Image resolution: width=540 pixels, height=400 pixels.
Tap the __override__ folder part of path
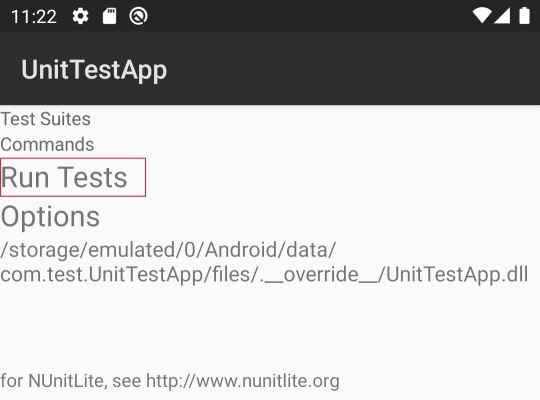click(x=322, y=275)
